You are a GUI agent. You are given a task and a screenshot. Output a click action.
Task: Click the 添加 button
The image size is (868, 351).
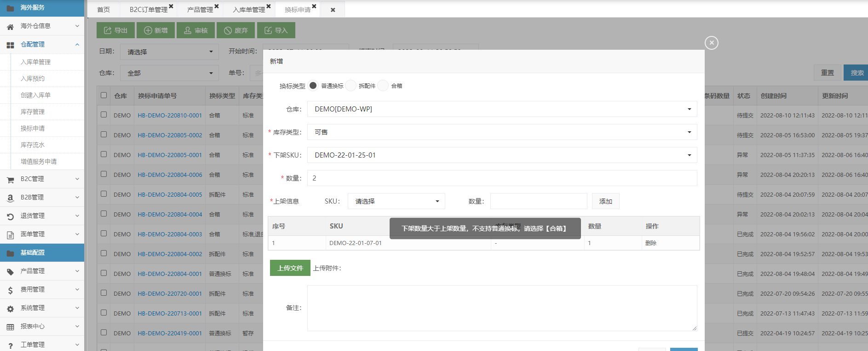click(606, 201)
